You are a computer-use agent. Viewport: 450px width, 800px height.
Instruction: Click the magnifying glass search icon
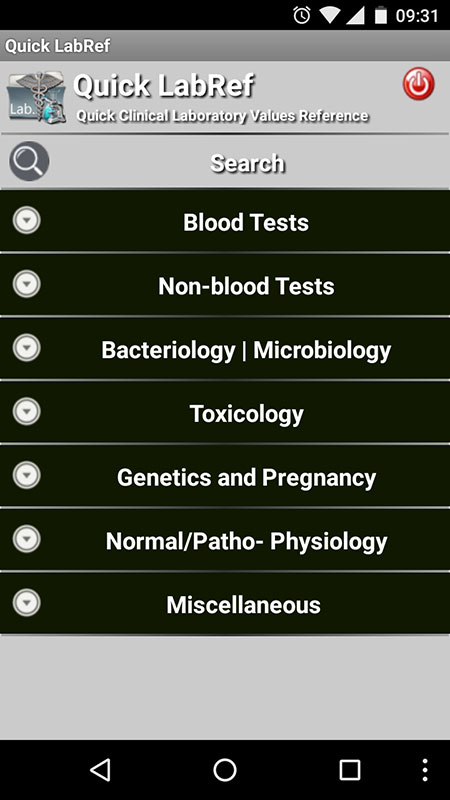[x=29, y=161]
